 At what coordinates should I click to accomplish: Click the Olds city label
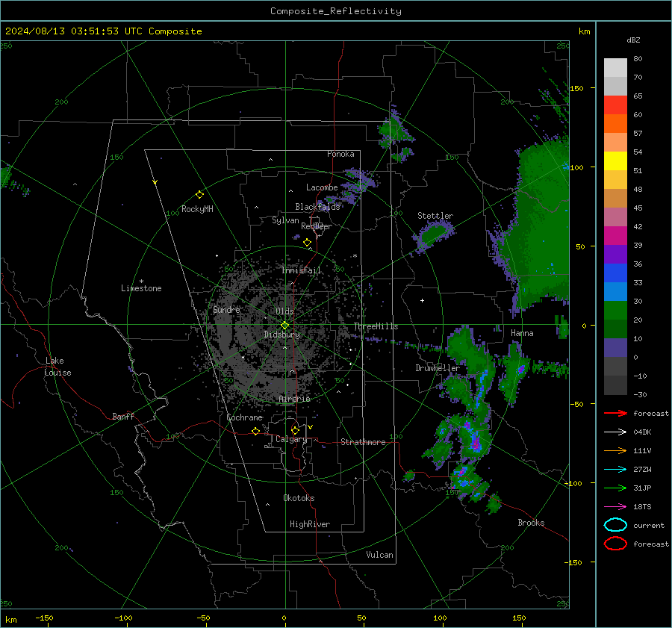click(x=284, y=311)
